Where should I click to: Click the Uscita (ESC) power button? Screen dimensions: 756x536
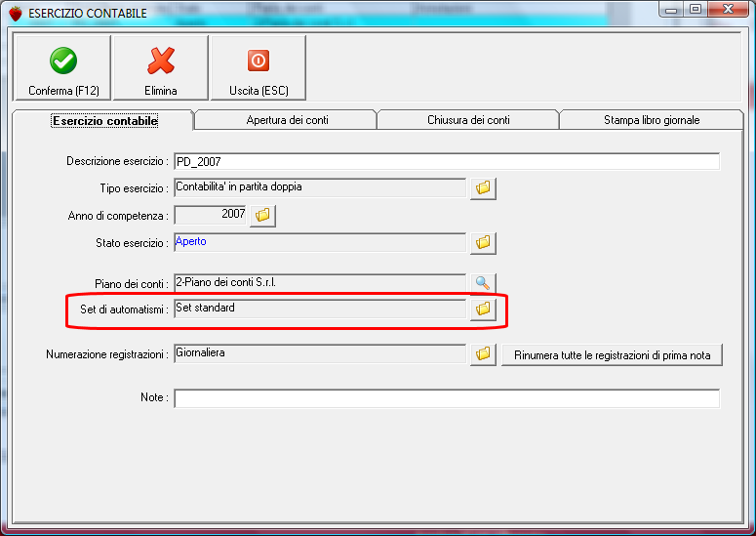(x=259, y=67)
